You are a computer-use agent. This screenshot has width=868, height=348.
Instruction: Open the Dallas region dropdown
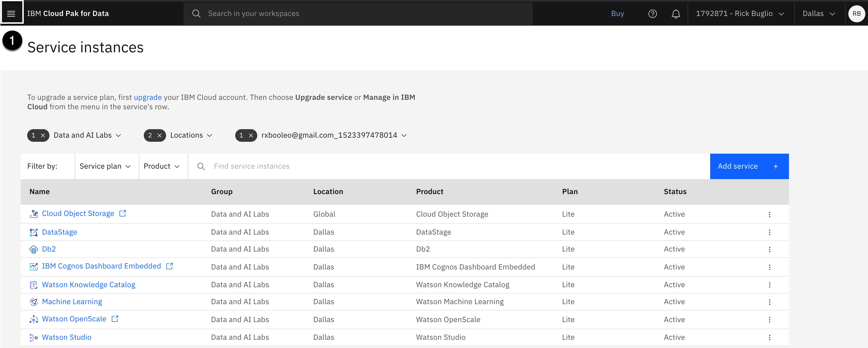pyautogui.click(x=819, y=14)
